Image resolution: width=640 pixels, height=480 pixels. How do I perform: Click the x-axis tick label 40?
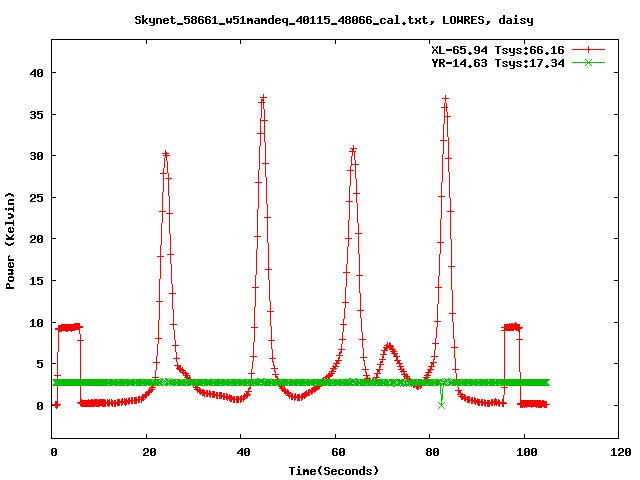(243, 452)
